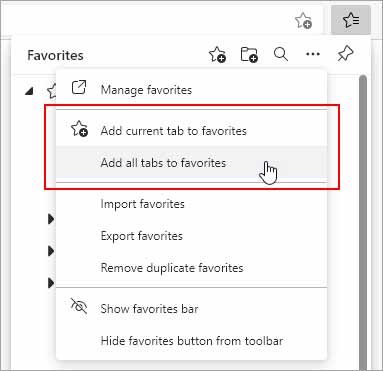Expand the third collapsed favorites folder
Viewport: 383px width, 371px height.
tap(51, 283)
